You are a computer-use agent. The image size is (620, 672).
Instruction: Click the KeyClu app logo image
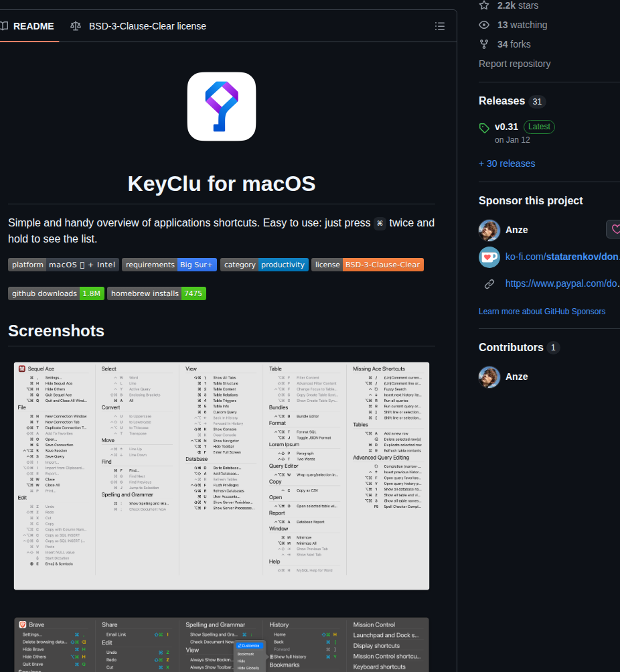coord(222,107)
